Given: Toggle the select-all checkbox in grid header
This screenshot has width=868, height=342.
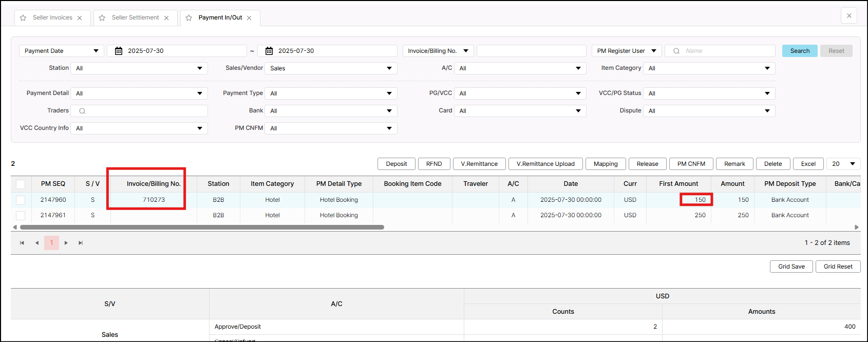Looking at the screenshot, I should coord(21,184).
